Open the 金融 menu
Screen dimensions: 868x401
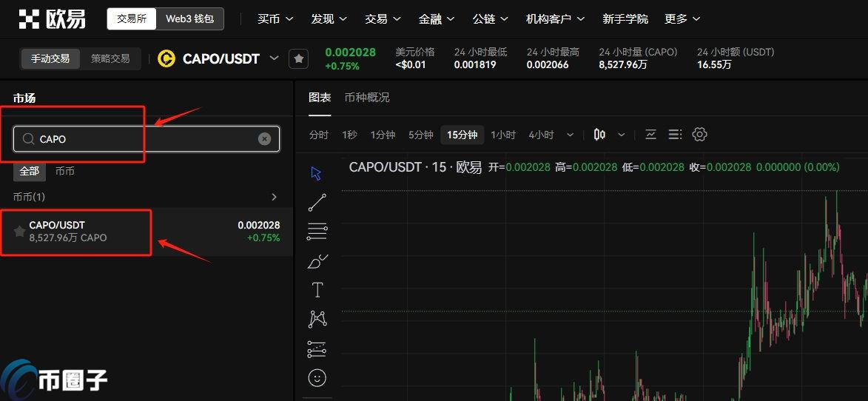(x=436, y=18)
